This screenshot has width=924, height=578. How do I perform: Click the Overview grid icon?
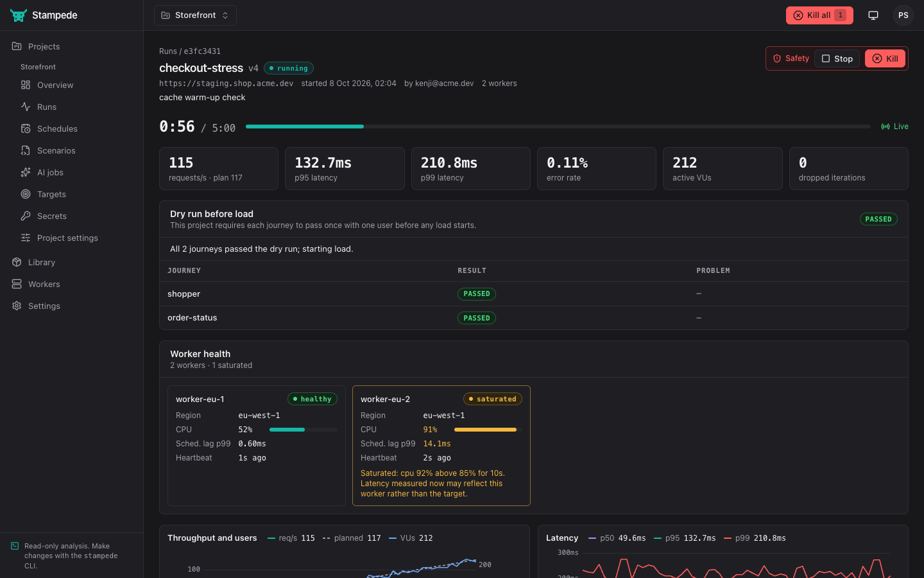tap(26, 85)
